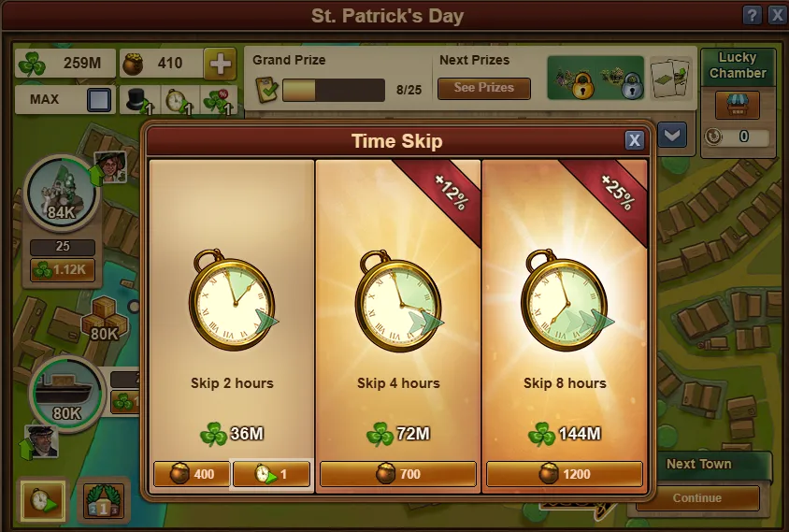Buy the 4 hour skip for 700 gold
The image size is (789, 532).
point(398,474)
